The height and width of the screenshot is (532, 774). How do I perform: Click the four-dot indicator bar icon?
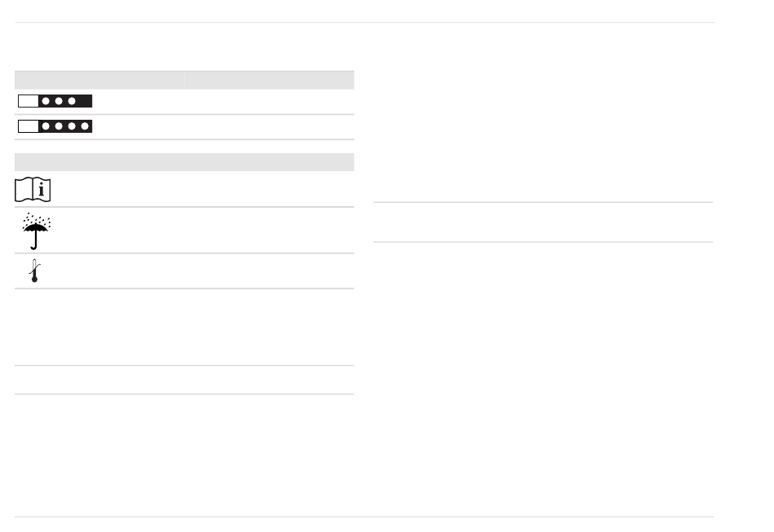55,126
